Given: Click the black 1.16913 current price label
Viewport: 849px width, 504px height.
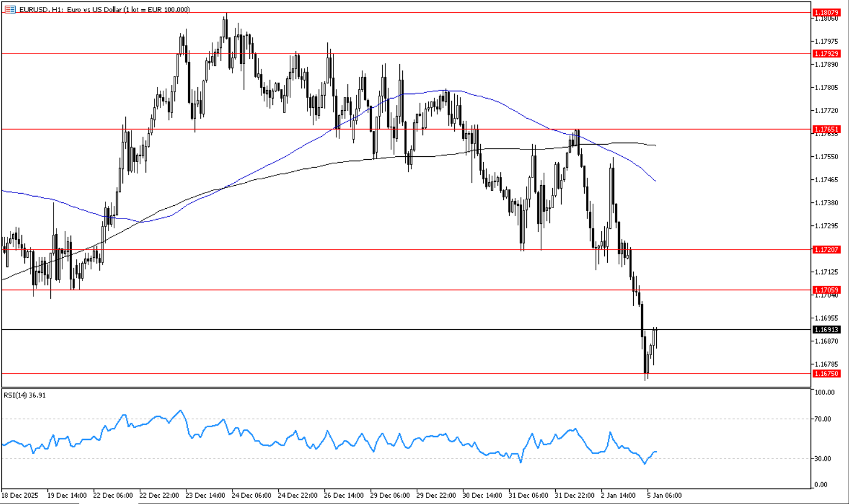Looking at the screenshot, I should 826,330.
